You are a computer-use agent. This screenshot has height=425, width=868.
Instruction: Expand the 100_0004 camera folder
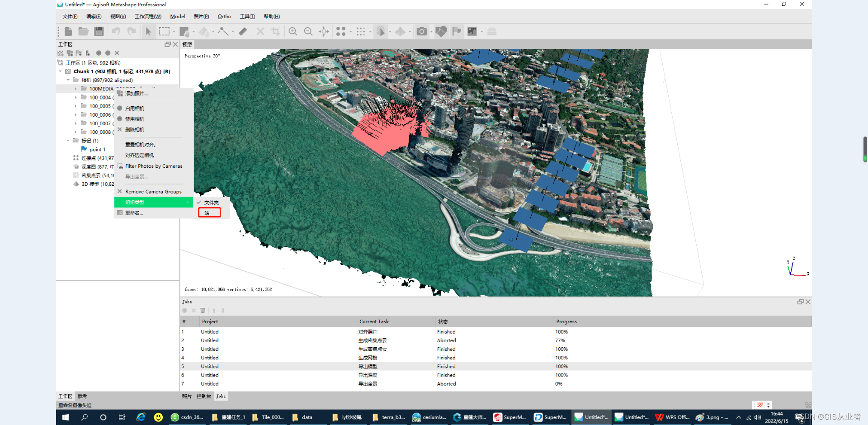(75, 98)
